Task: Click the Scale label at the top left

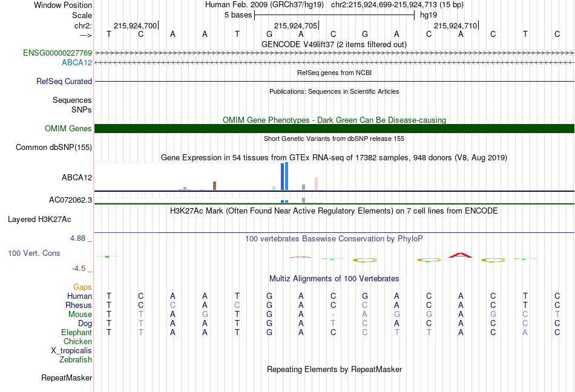Action: pos(82,15)
